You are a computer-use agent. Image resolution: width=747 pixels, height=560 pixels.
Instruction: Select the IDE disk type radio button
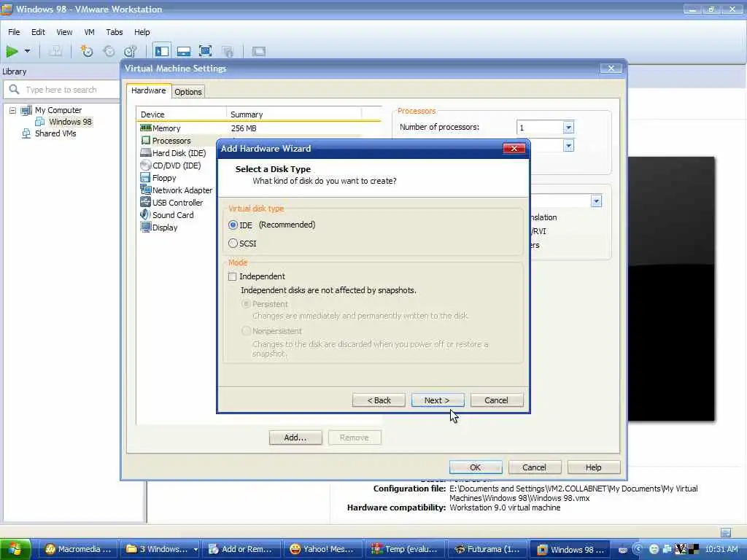point(233,225)
